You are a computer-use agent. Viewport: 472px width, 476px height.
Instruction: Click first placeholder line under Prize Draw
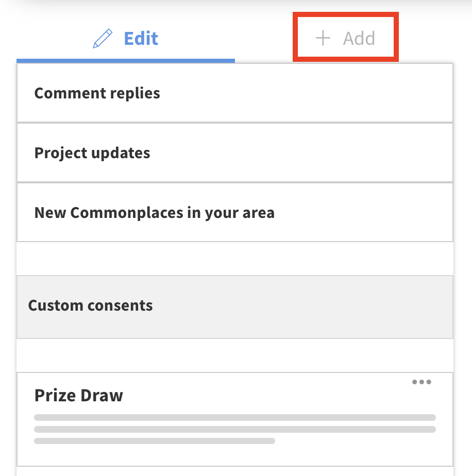pyautogui.click(x=235, y=417)
